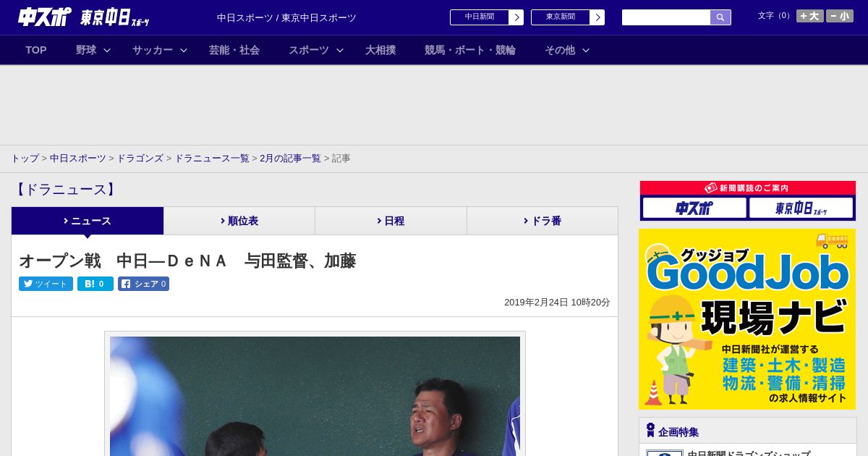Screen dimensions: 868x456
Task: Click the article photo of the manager
Action: point(315,396)
